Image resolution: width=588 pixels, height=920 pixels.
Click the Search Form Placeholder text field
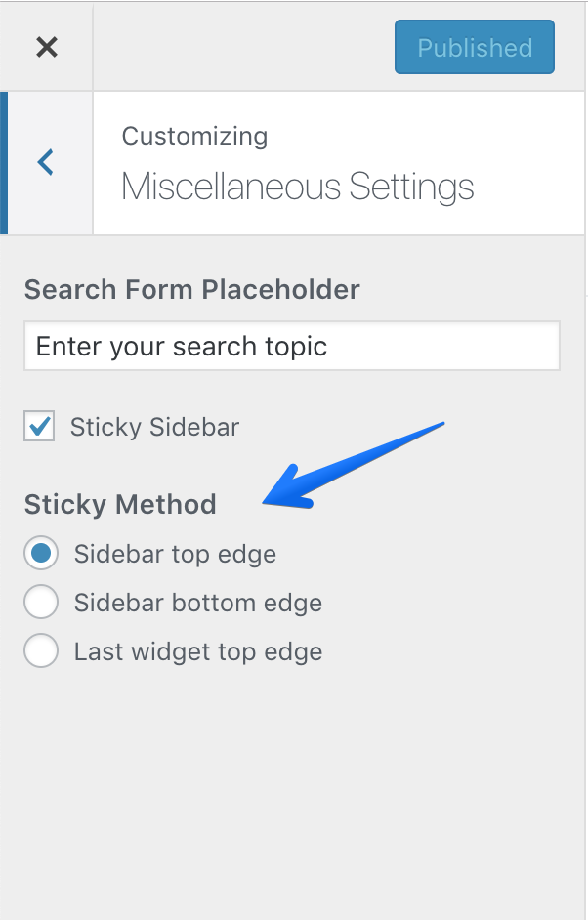pyautogui.click(x=292, y=347)
